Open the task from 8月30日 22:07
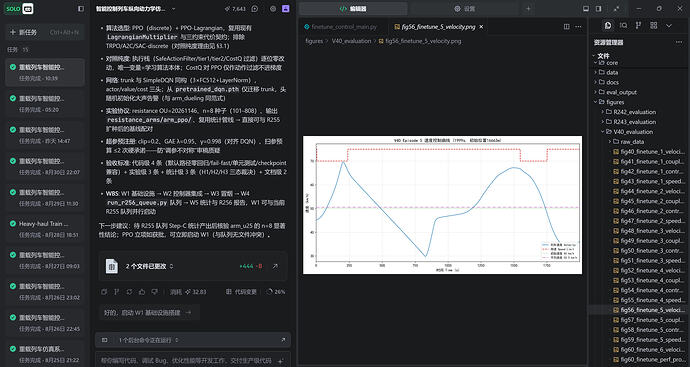 click(x=45, y=166)
